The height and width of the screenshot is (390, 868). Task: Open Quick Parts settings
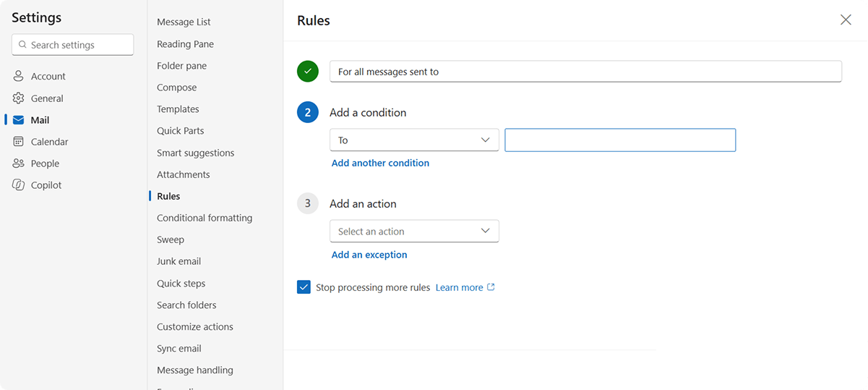tap(180, 131)
